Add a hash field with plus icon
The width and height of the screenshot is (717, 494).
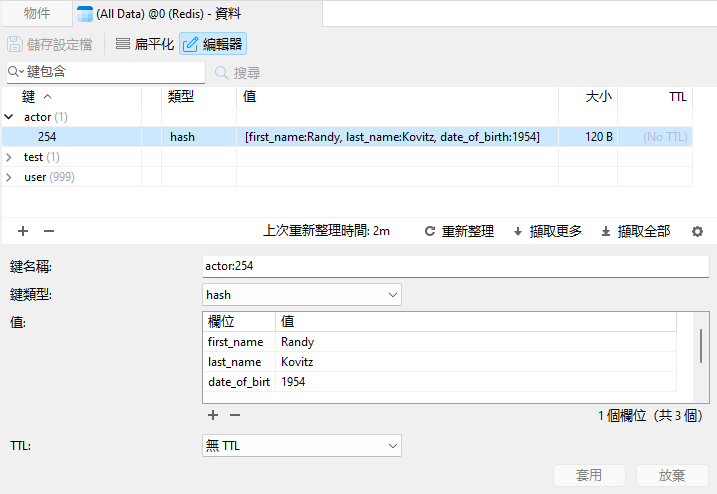(212, 415)
